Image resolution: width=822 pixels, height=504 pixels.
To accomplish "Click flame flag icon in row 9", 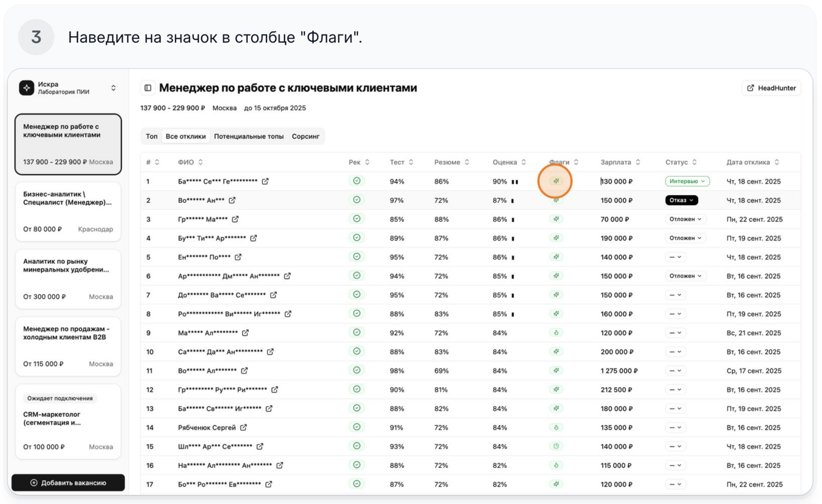I will click(x=556, y=333).
